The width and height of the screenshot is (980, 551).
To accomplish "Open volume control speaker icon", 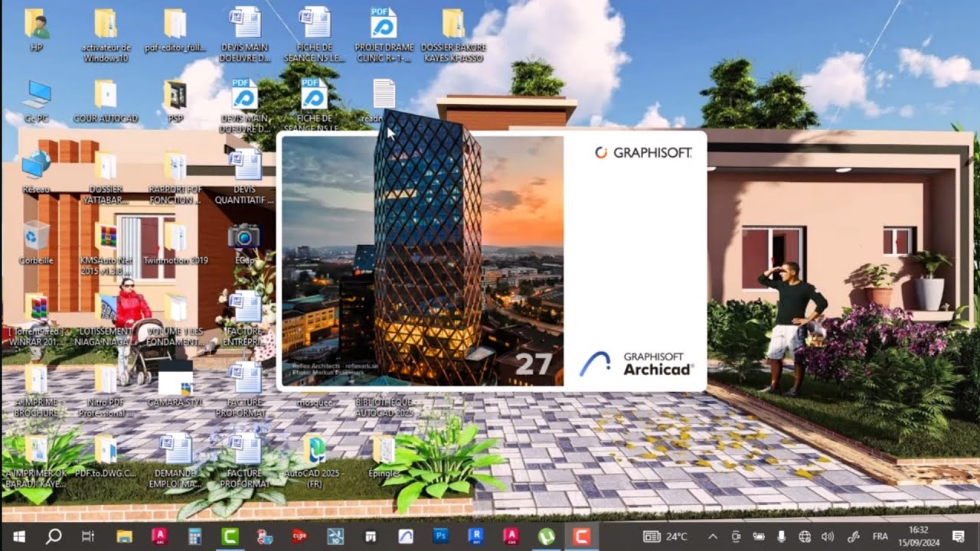I will pos(828,536).
